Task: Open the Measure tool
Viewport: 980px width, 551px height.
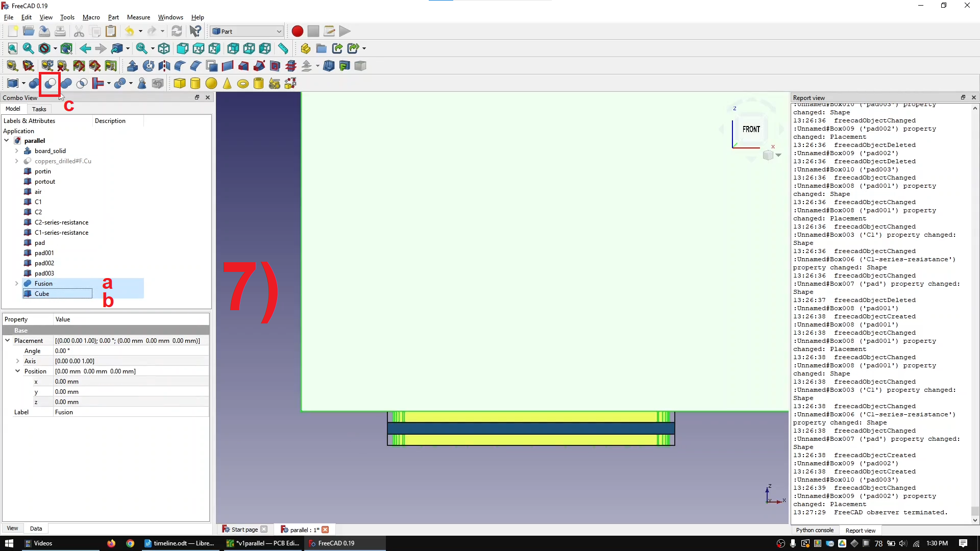Action: [284, 48]
